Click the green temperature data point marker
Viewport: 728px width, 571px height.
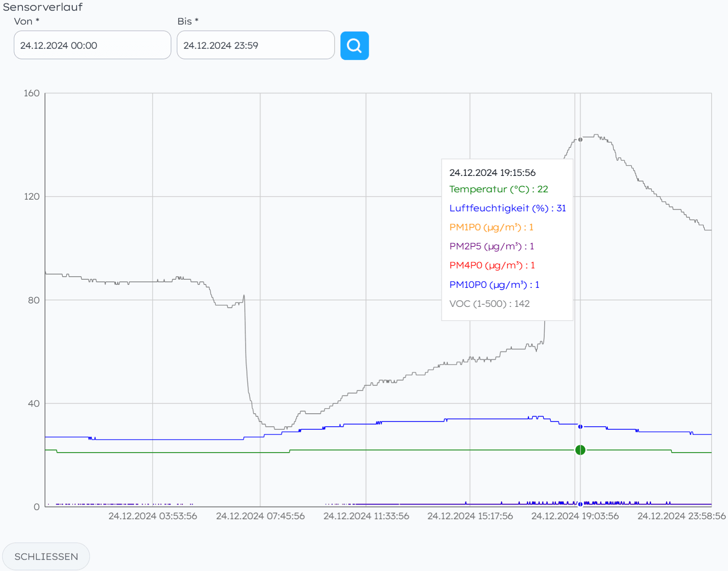click(x=580, y=450)
